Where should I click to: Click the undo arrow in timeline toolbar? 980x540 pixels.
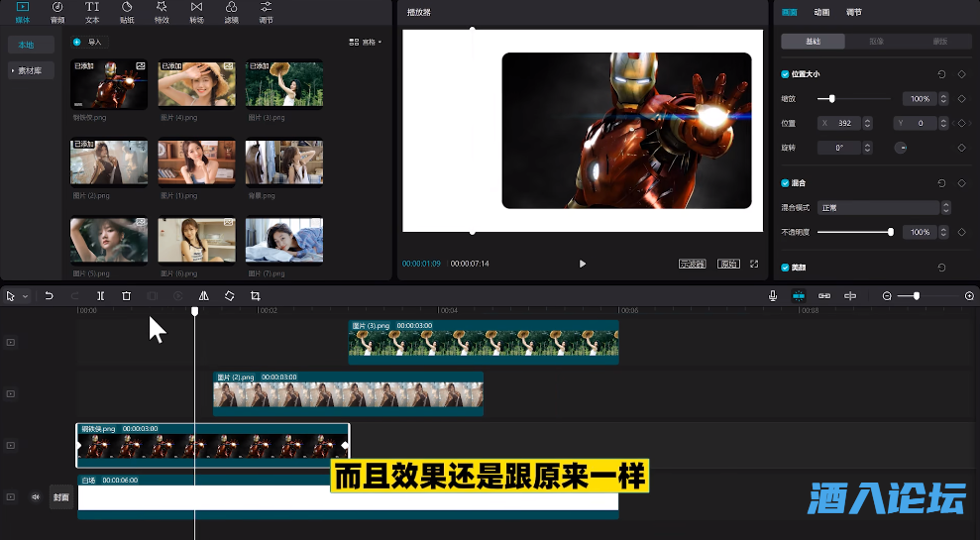(x=49, y=296)
